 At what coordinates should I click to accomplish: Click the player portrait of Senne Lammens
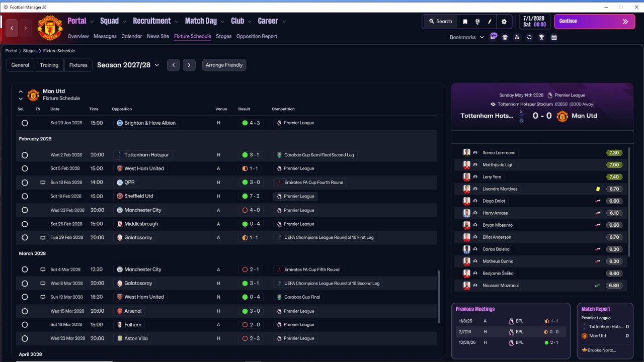[467, 153]
